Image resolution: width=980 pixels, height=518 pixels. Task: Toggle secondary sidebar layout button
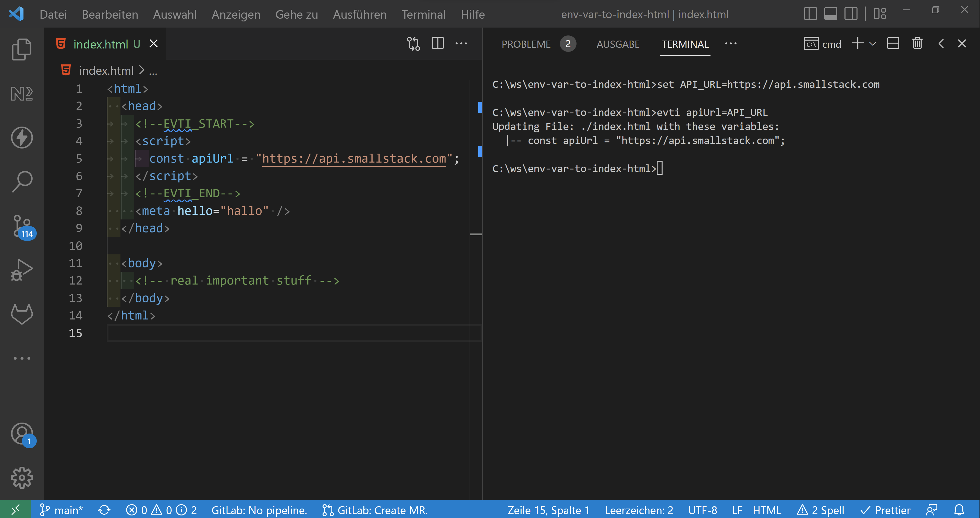[851, 14]
